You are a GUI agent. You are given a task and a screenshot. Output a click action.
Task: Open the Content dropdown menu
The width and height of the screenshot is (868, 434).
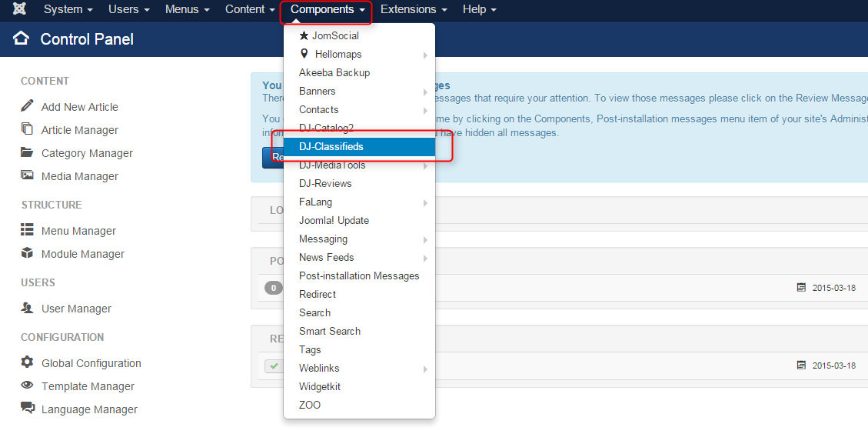(x=250, y=9)
